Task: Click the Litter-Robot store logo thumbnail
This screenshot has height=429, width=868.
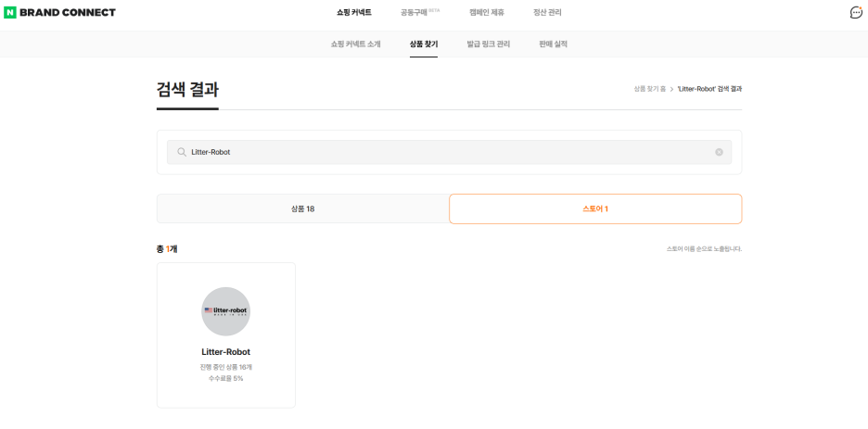Action: [226, 311]
